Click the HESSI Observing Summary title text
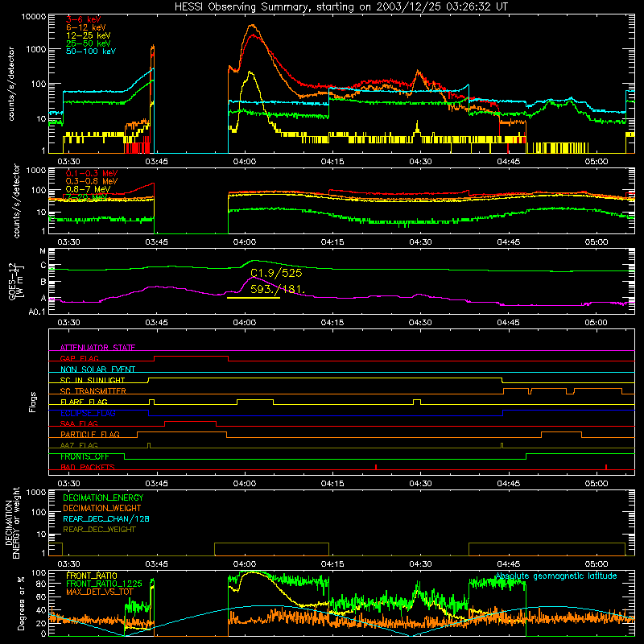This screenshot has height=644, width=644. pos(341,7)
